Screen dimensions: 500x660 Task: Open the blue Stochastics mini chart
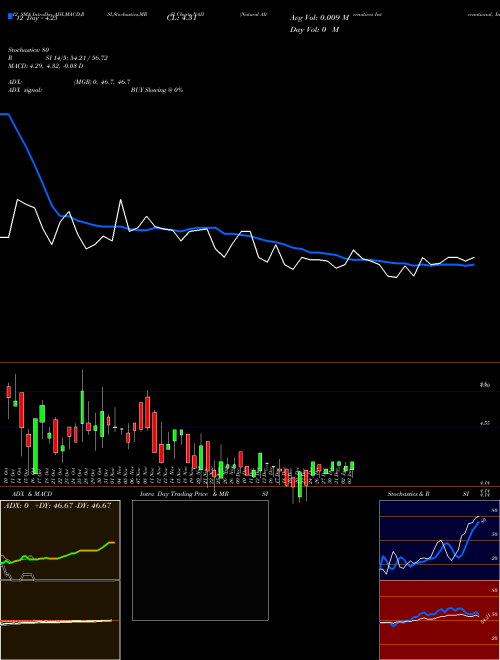tap(439, 540)
